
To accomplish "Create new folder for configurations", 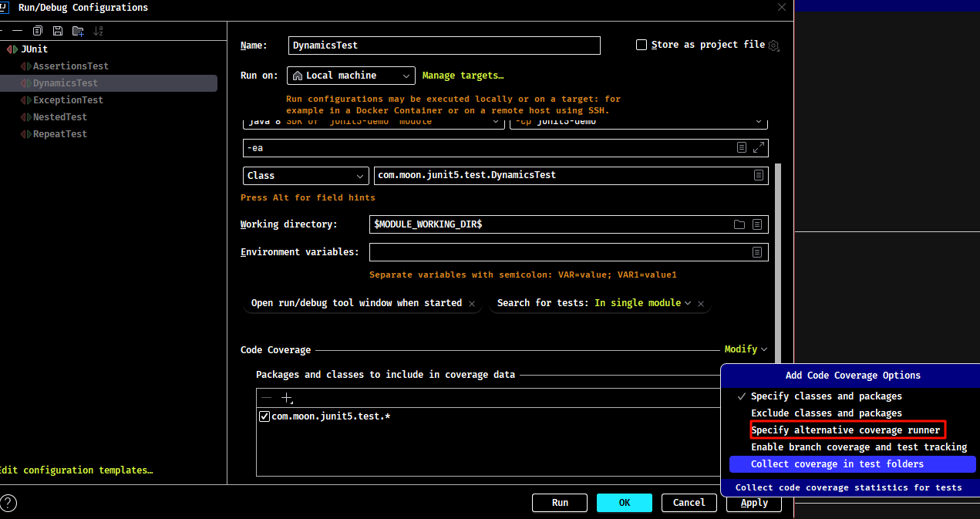I will click(78, 31).
